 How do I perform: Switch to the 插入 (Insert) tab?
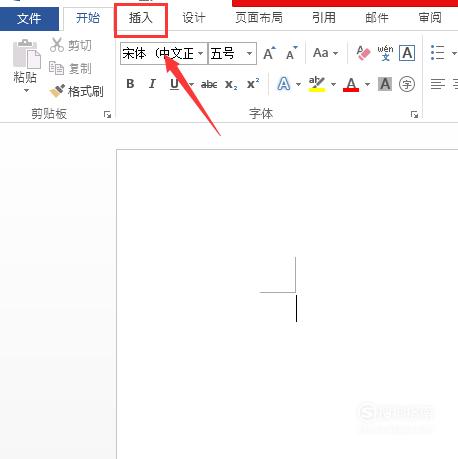(x=141, y=18)
